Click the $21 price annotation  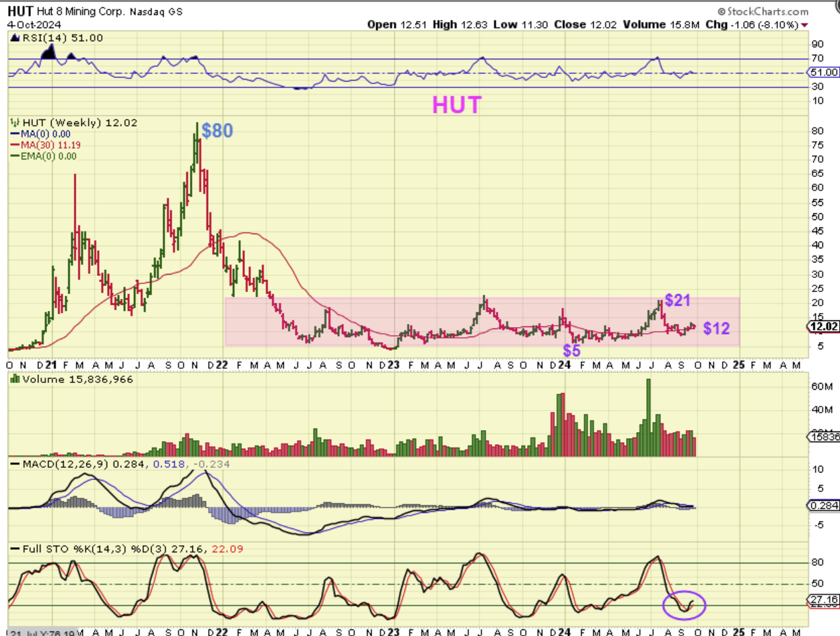(x=678, y=301)
